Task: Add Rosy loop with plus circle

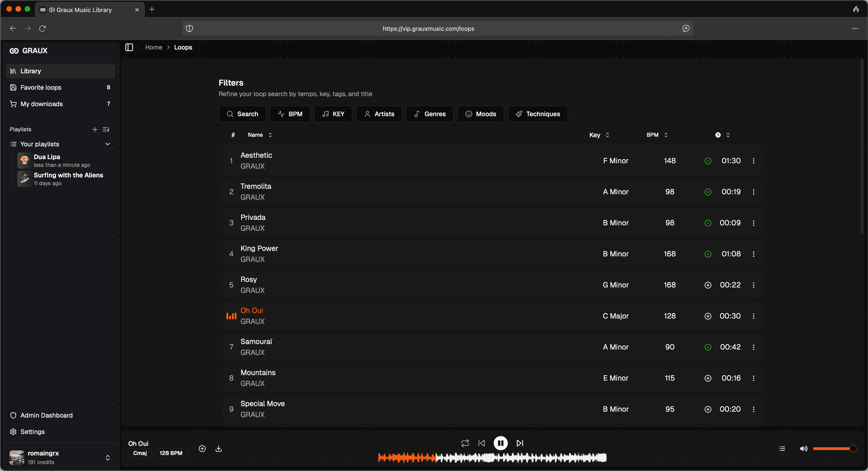Action: [708, 285]
